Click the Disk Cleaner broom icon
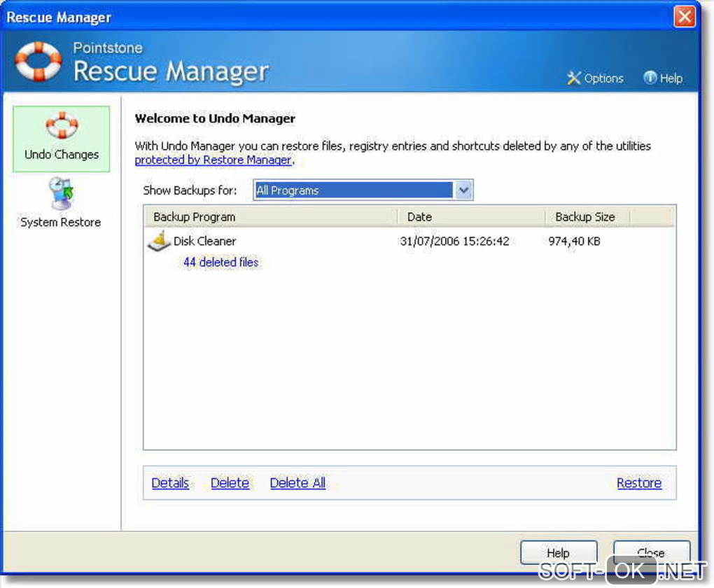 (159, 241)
